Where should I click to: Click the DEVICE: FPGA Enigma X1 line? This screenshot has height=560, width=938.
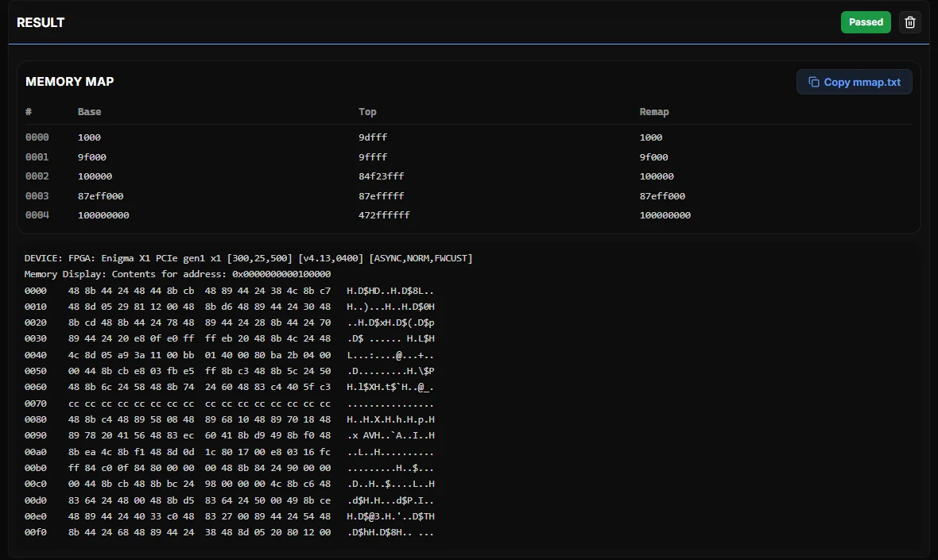[x=248, y=258]
